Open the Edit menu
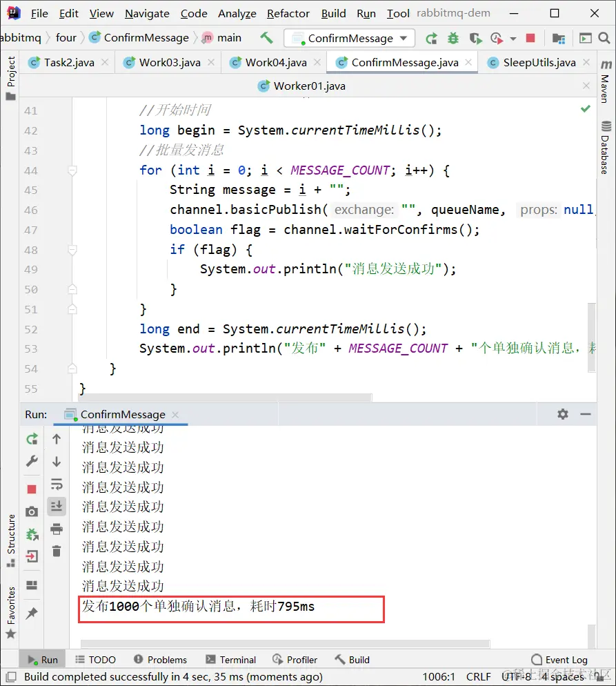The height and width of the screenshot is (686, 616). 69,14
